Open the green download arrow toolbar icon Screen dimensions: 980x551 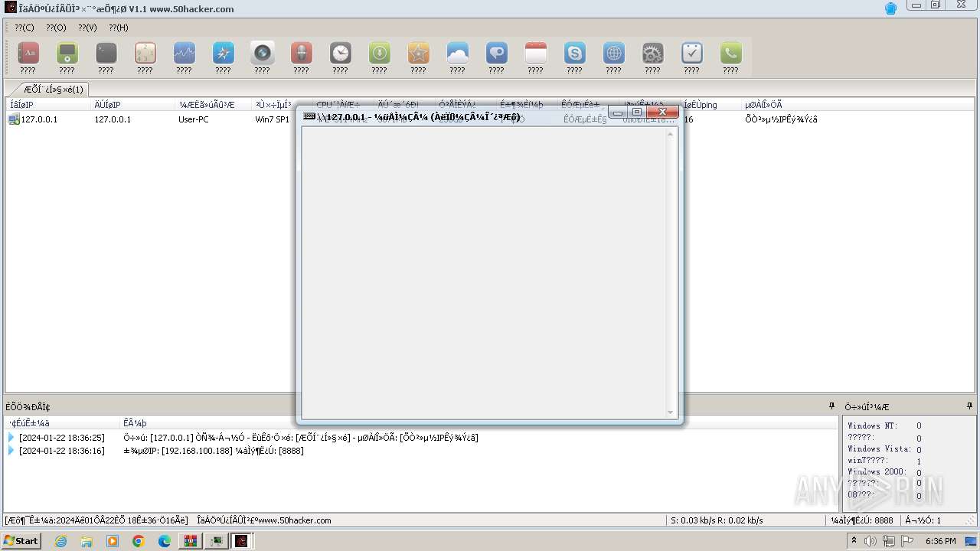380,53
